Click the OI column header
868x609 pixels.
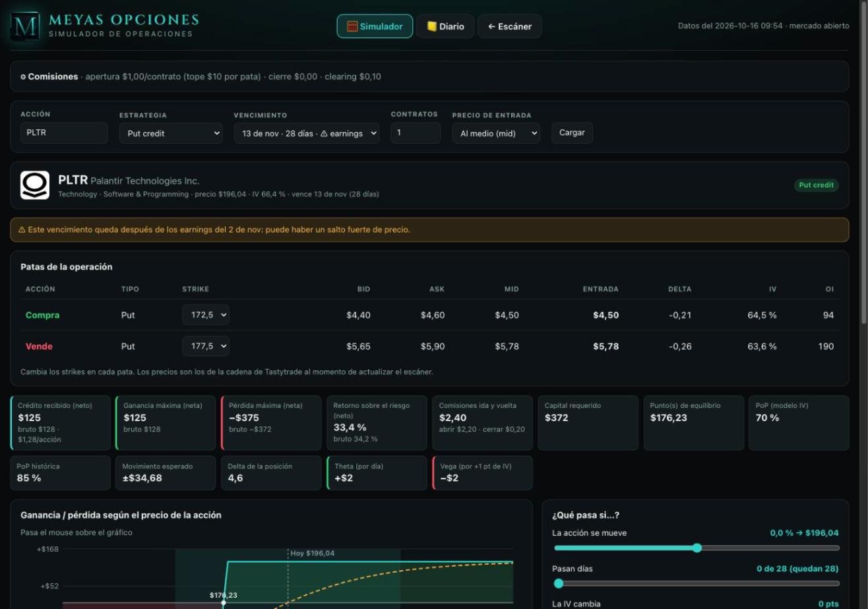point(829,289)
